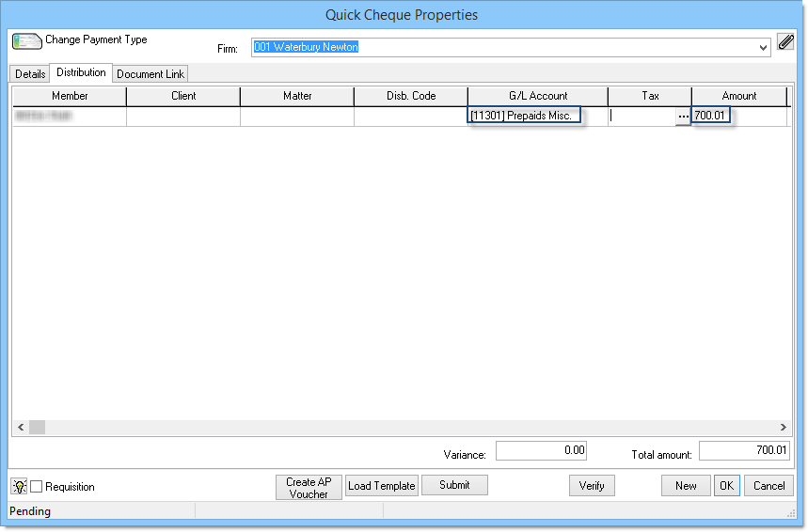Click the Cancel button
808x532 pixels.
coord(768,486)
